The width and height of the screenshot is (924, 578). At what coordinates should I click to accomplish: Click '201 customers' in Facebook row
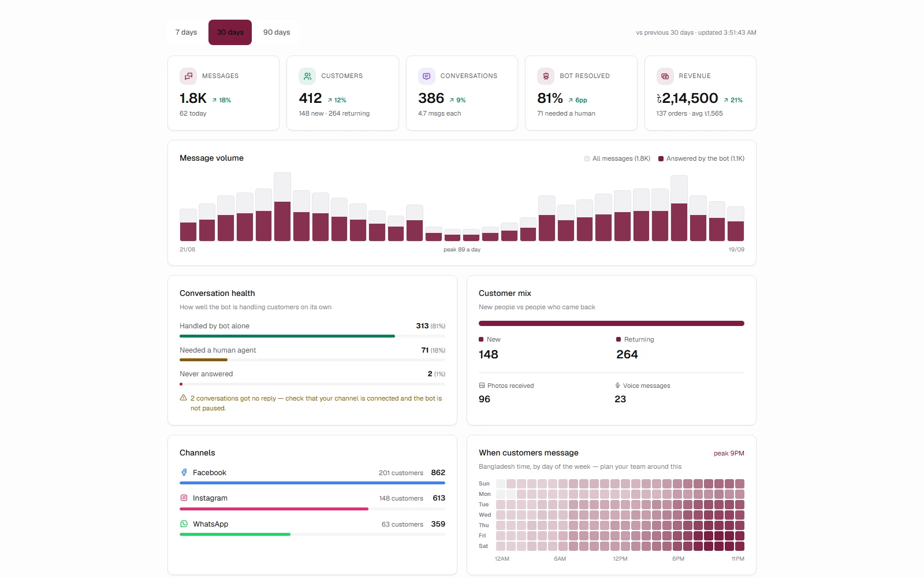coord(401,473)
